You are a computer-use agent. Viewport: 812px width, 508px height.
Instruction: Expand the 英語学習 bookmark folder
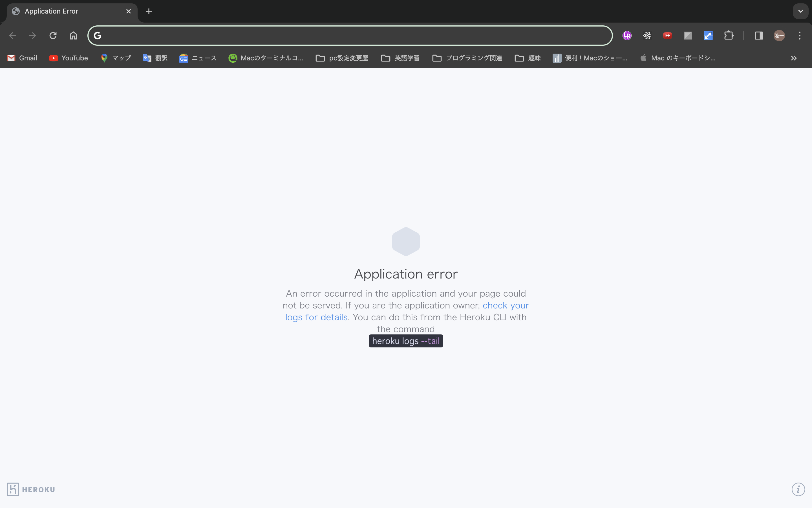pyautogui.click(x=400, y=58)
